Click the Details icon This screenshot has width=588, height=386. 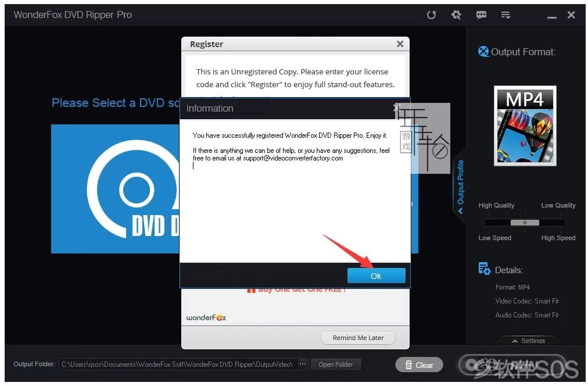(x=484, y=269)
